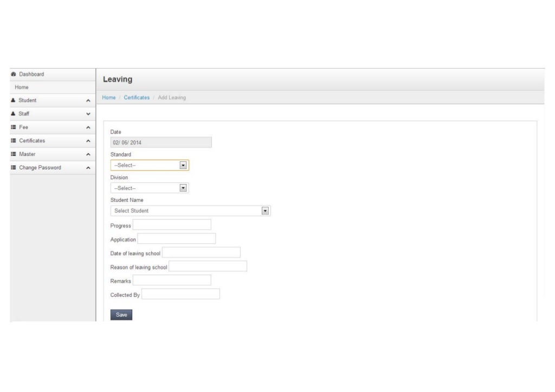The height and width of the screenshot is (392, 555).
Task: Select the Fee sidebar item
Action: [53, 127]
